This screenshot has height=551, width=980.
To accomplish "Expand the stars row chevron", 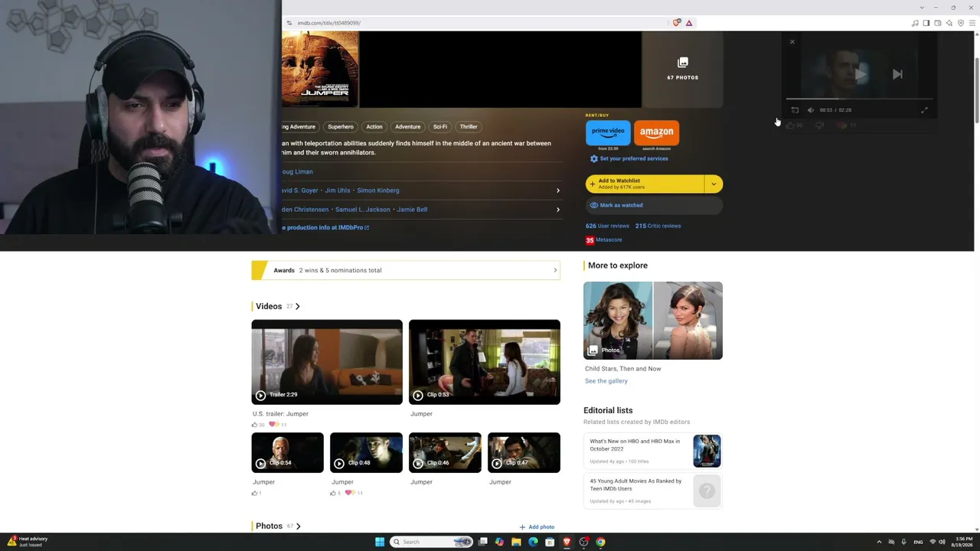I will (x=558, y=210).
